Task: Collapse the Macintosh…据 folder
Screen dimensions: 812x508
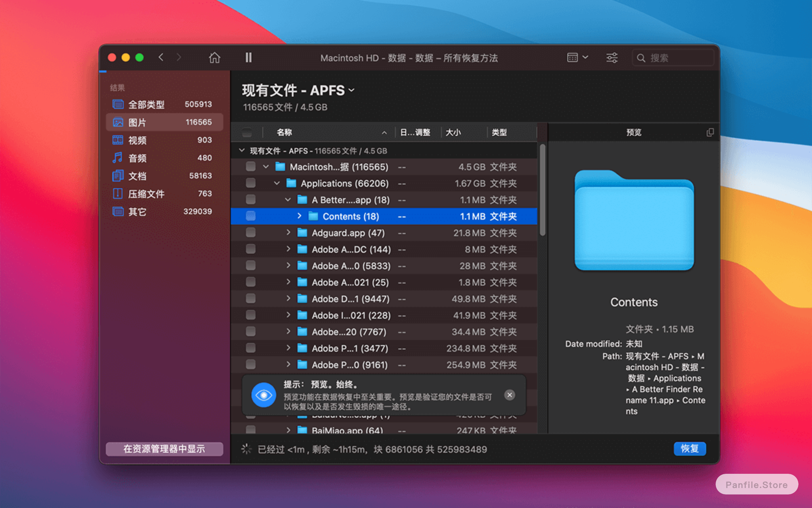Action: tap(266, 167)
